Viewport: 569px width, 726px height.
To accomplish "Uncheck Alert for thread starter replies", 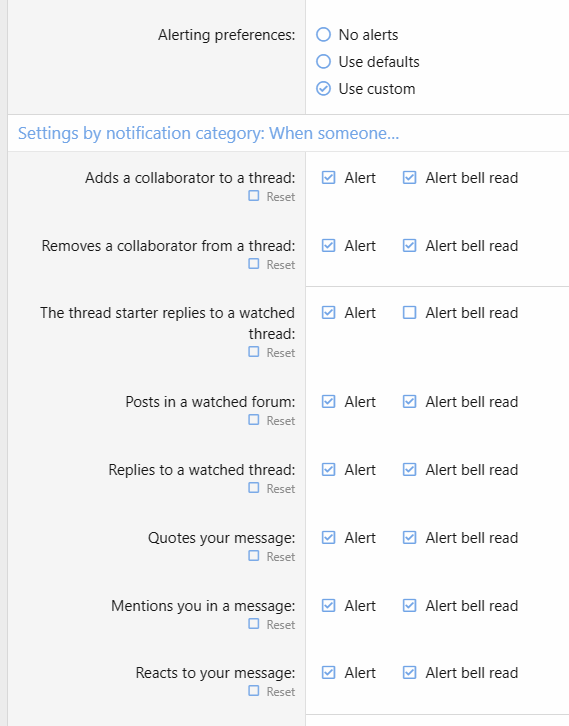I will (328, 313).
